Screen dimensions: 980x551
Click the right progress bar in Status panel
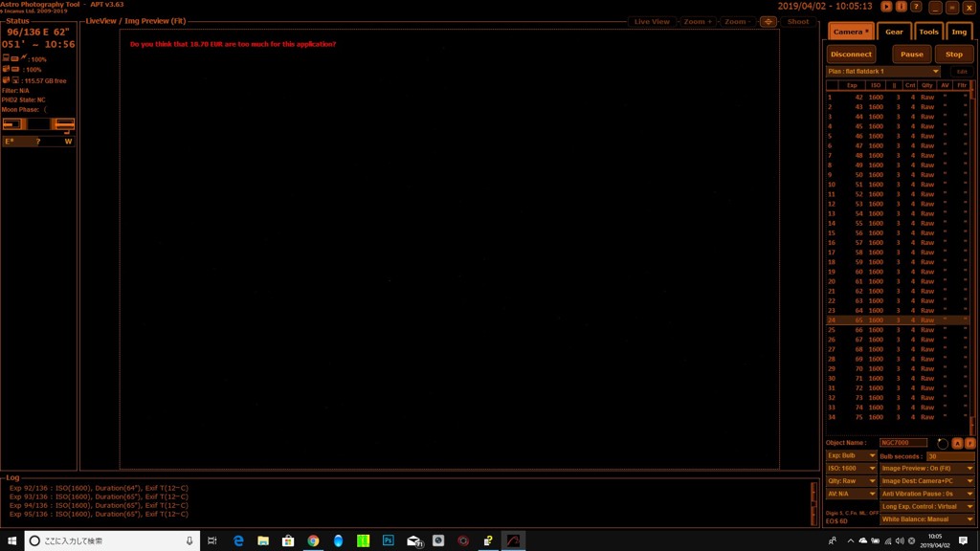(63, 124)
